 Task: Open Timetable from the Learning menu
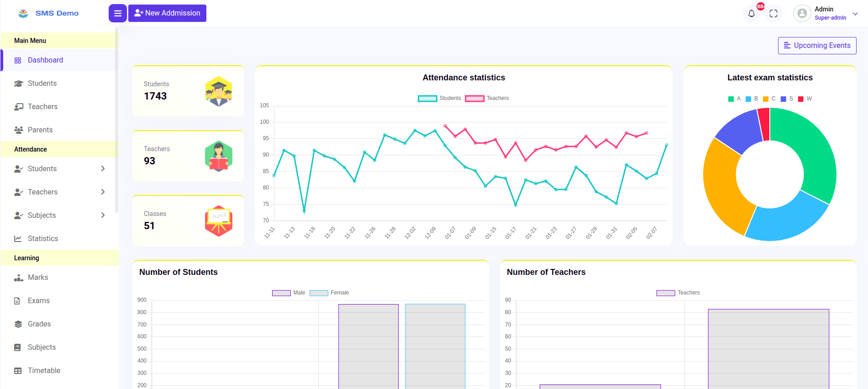coord(44,370)
